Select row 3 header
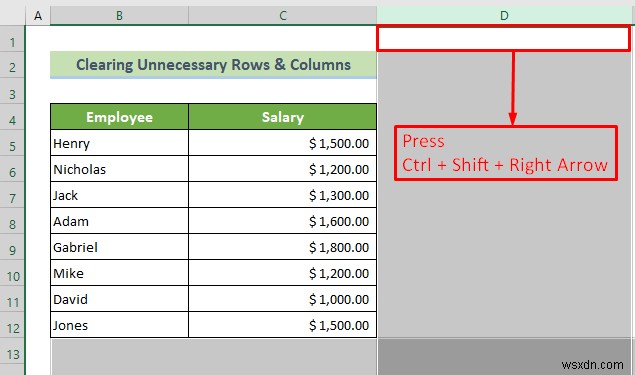635x375 pixels. pos(12,91)
